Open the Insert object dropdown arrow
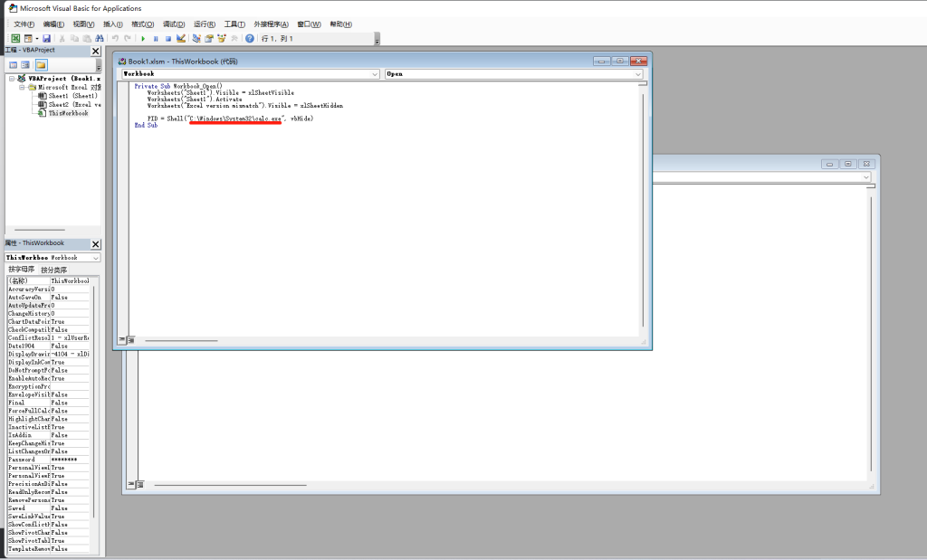Screen dimensions: 927x560 [x=36, y=38]
